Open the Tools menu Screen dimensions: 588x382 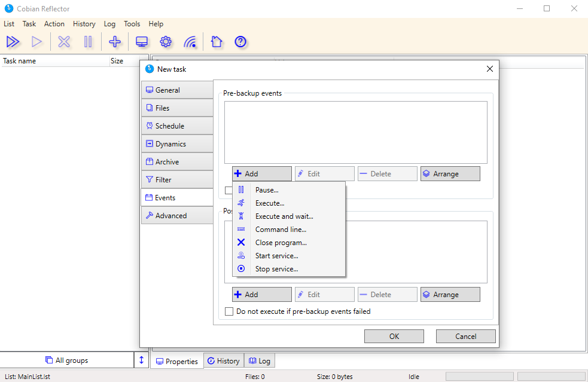[x=132, y=24]
